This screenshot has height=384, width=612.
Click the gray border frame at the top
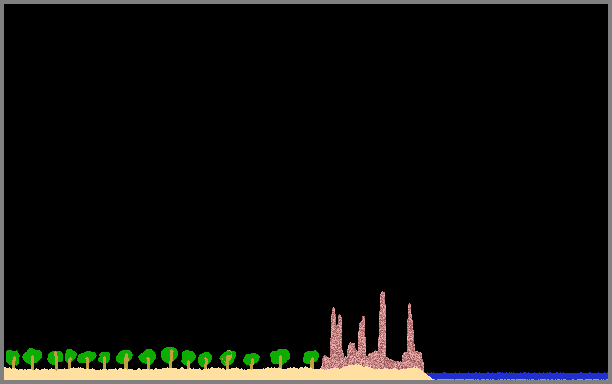pyautogui.click(x=306, y=2)
